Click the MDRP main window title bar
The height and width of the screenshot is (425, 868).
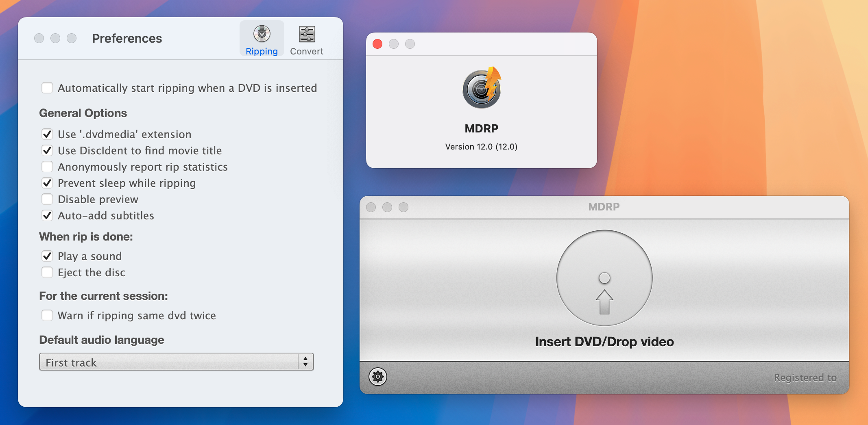(x=604, y=207)
